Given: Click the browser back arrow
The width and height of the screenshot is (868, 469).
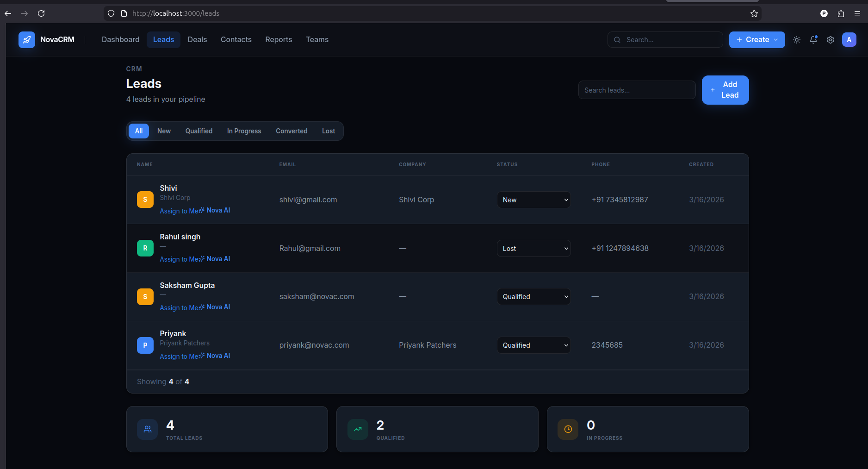Looking at the screenshot, I should point(8,13).
